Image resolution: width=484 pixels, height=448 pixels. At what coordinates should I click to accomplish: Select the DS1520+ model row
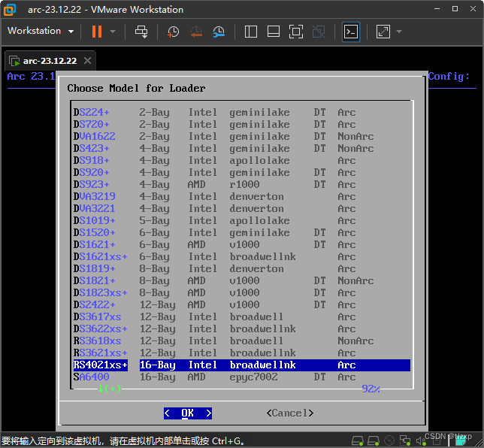(242, 233)
